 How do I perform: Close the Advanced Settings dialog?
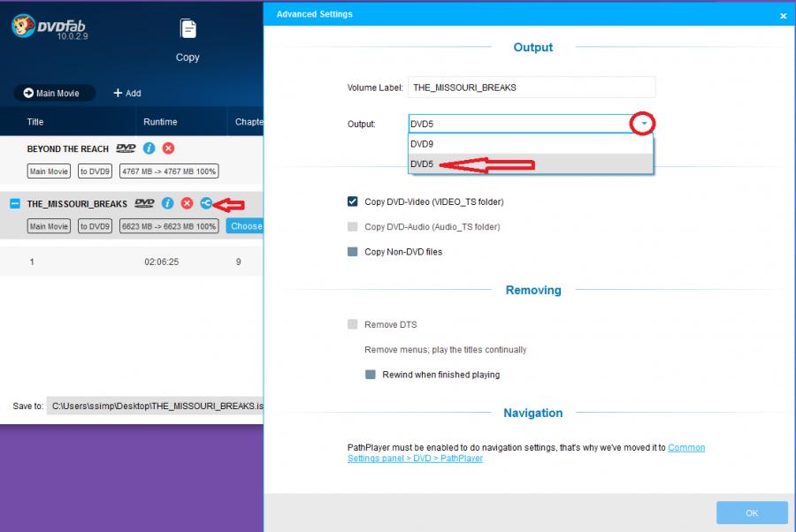tap(784, 16)
